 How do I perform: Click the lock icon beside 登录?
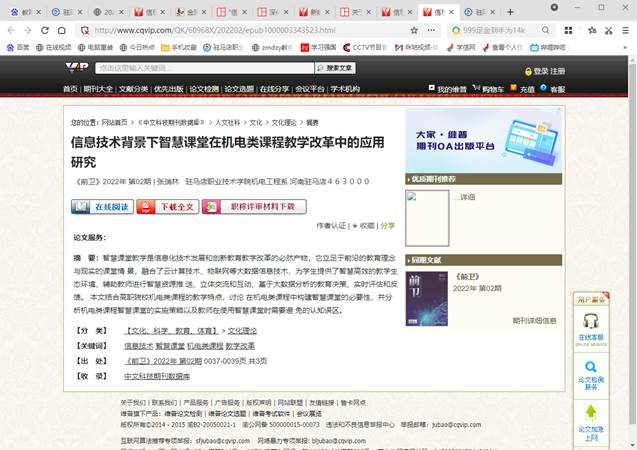click(x=528, y=71)
